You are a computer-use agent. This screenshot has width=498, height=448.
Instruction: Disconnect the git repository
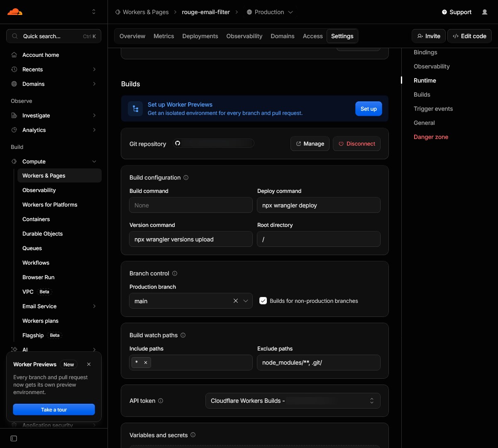(x=356, y=144)
